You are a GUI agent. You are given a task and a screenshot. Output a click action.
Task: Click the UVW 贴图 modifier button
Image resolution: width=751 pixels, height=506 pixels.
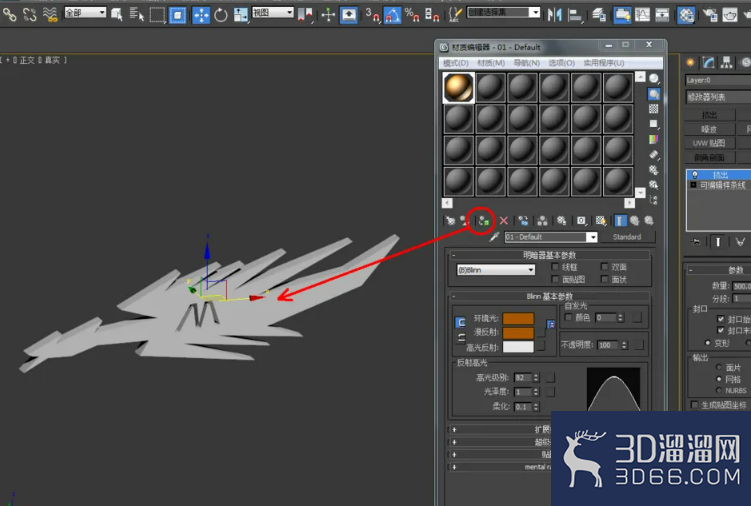(x=709, y=143)
